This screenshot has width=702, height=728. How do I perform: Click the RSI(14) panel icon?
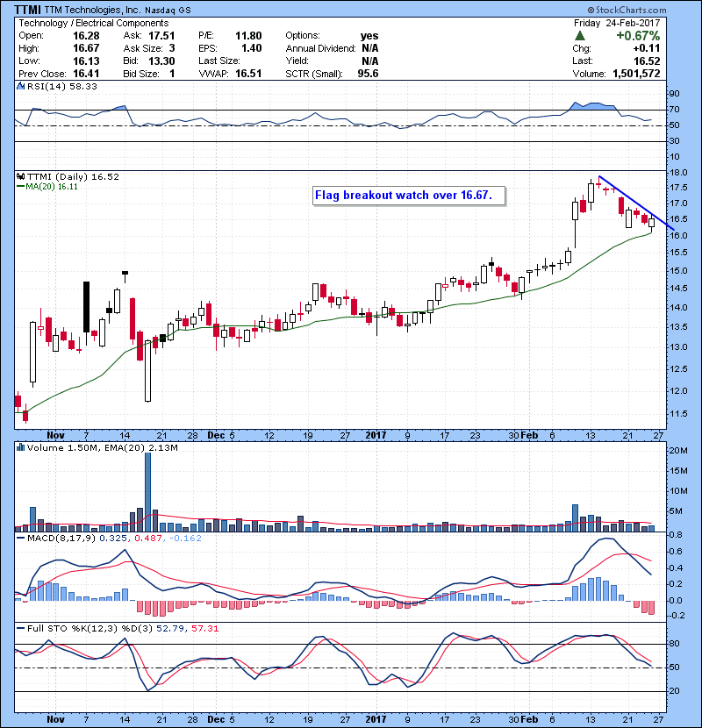click(20, 86)
